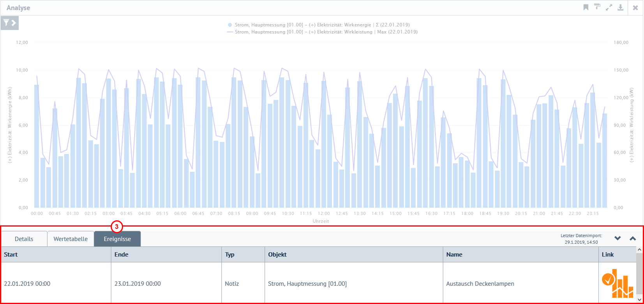Open the Wertetabelle tab
Image resolution: width=644 pixels, height=304 pixels.
point(71,239)
